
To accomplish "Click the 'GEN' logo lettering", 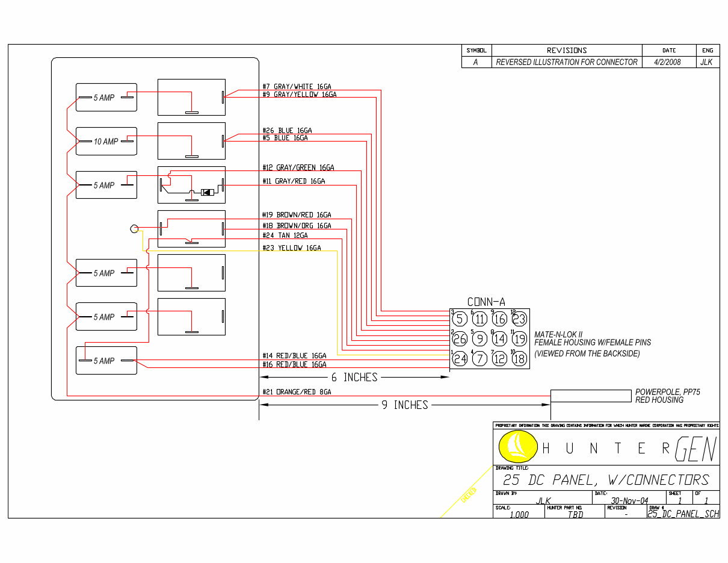I will click(696, 448).
